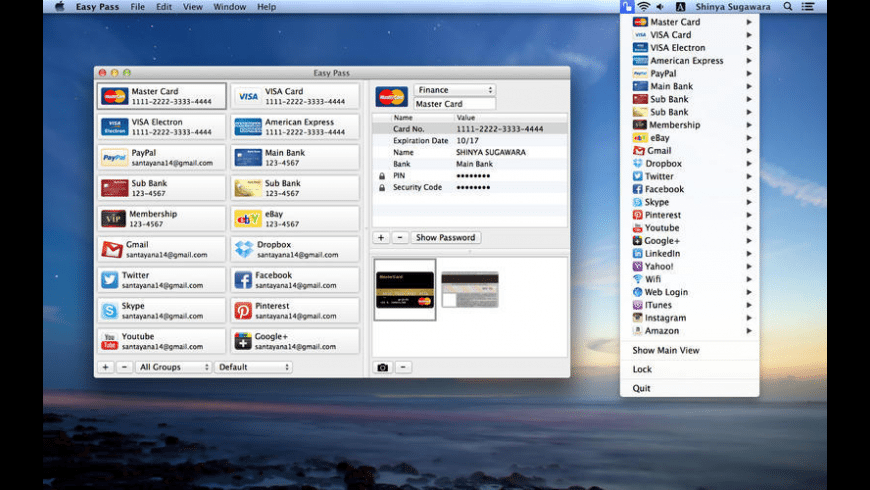The height and width of the screenshot is (490, 870).
Task: Select the Twitter entry in main list
Action: 161,280
